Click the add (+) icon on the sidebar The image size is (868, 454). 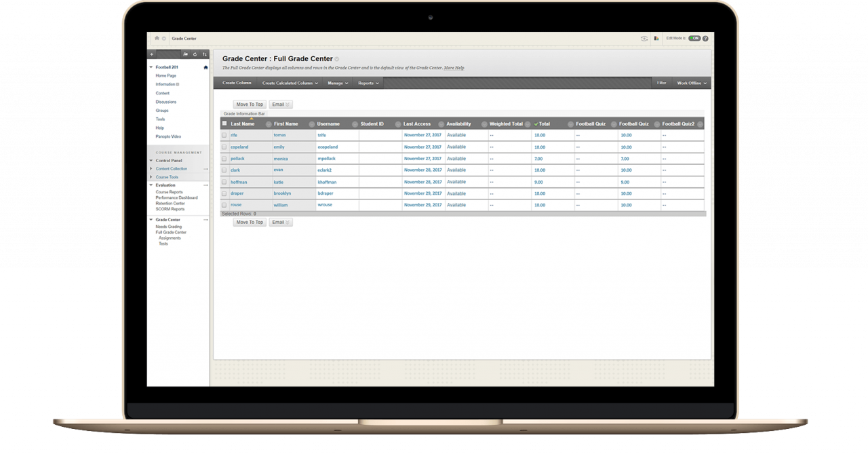point(153,54)
